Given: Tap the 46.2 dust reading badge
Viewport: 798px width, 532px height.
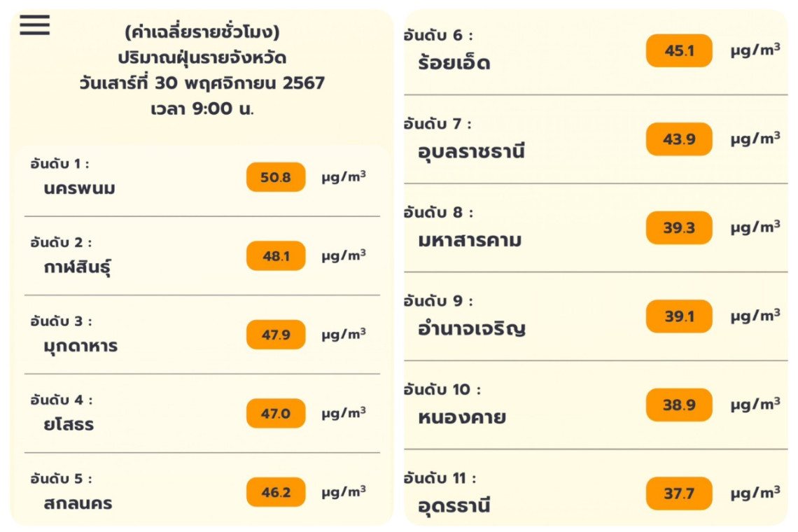Looking at the screenshot, I should tap(276, 492).
